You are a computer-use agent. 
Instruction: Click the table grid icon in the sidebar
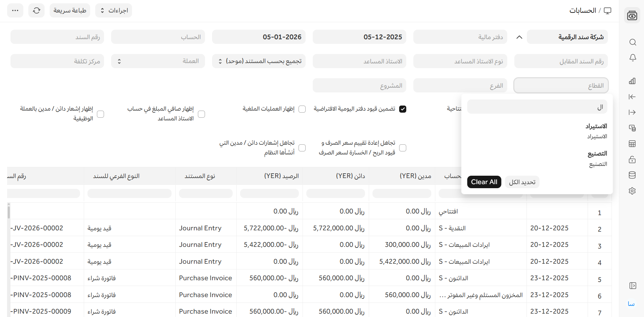(x=632, y=144)
